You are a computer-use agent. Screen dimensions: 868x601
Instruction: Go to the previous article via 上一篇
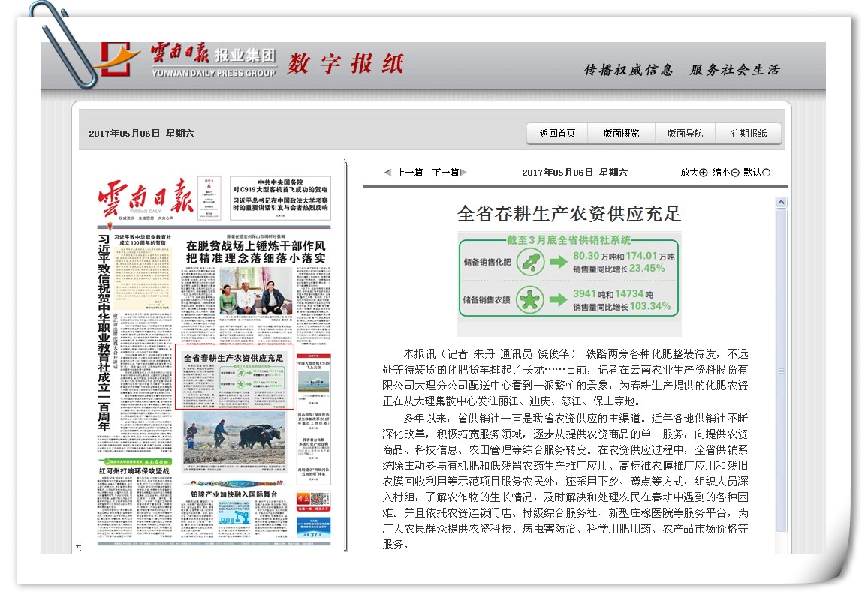tap(409, 173)
